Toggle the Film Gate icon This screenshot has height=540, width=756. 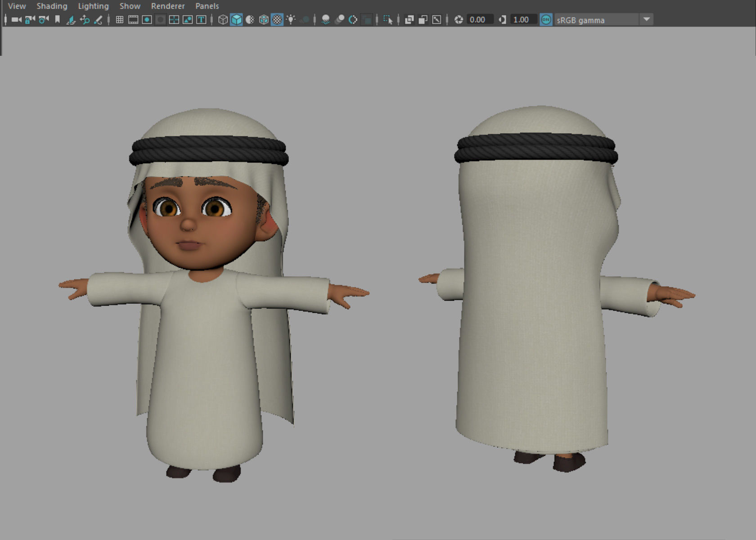[x=133, y=19]
